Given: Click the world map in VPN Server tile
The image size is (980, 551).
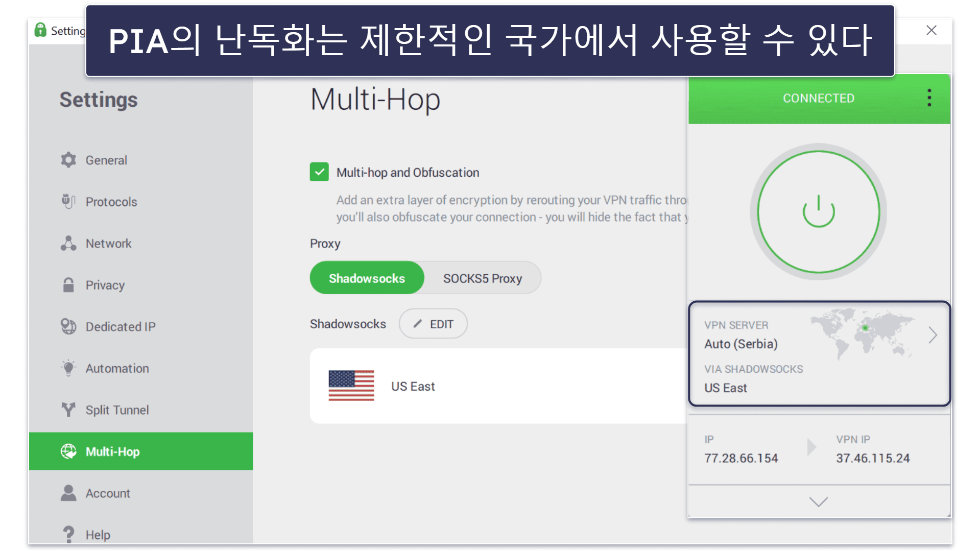Looking at the screenshot, I should pyautogui.click(x=863, y=334).
